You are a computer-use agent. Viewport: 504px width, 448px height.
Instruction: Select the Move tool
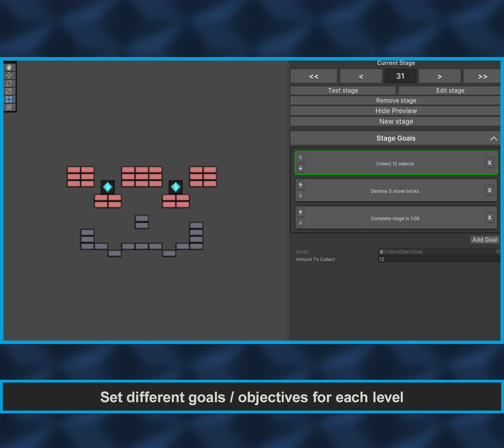point(9,74)
